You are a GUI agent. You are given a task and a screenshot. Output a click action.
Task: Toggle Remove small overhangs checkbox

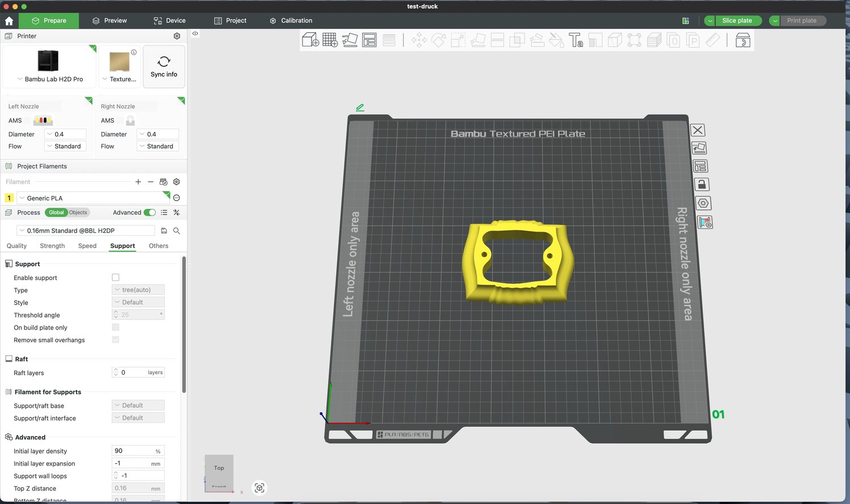pos(116,340)
